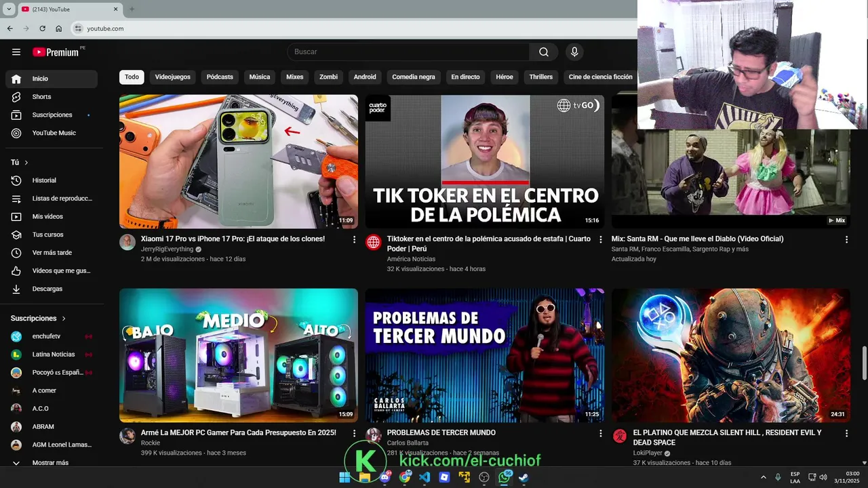Select the Comedia negra filter chip
The height and width of the screenshot is (488, 868).
pos(414,77)
